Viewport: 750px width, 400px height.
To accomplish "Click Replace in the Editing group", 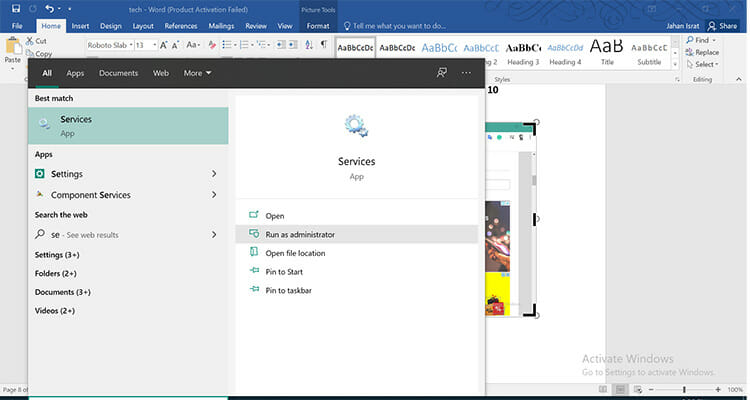I will point(702,52).
